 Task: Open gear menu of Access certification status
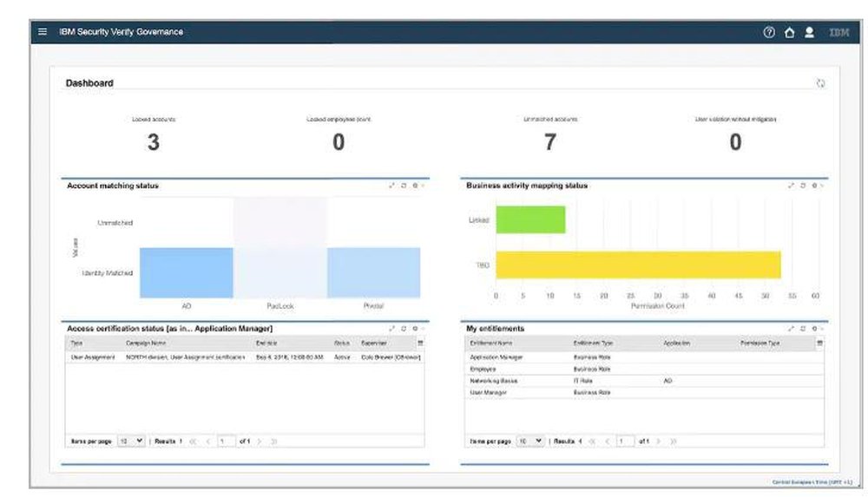tap(416, 328)
